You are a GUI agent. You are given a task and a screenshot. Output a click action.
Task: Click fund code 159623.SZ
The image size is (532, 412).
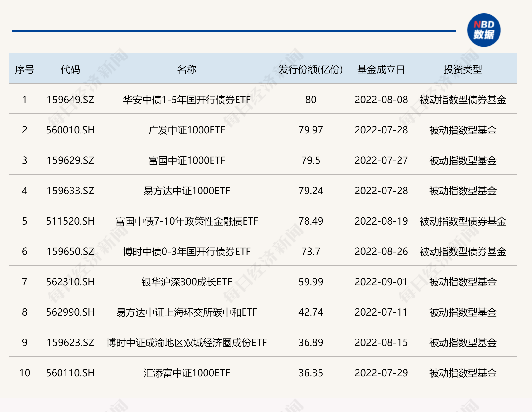[x=70, y=343]
